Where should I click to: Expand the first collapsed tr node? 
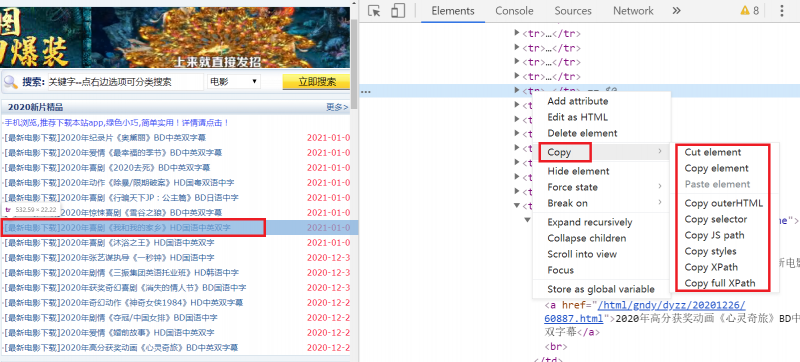517,33
